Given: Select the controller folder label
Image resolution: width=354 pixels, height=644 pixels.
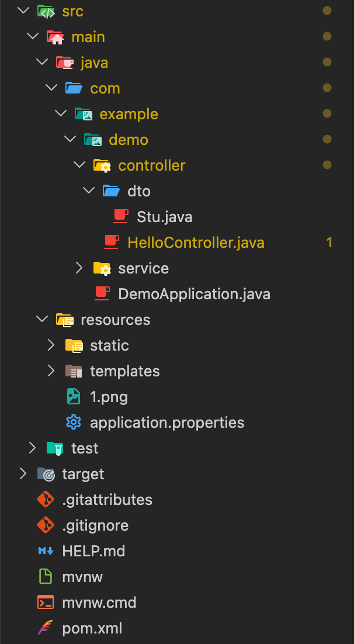Looking at the screenshot, I should pos(151,165).
